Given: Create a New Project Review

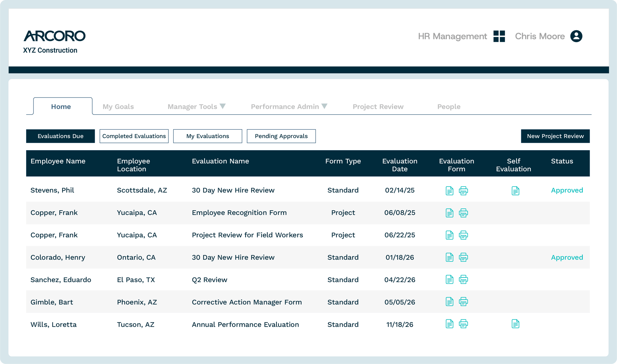Looking at the screenshot, I should (x=555, y=136).
